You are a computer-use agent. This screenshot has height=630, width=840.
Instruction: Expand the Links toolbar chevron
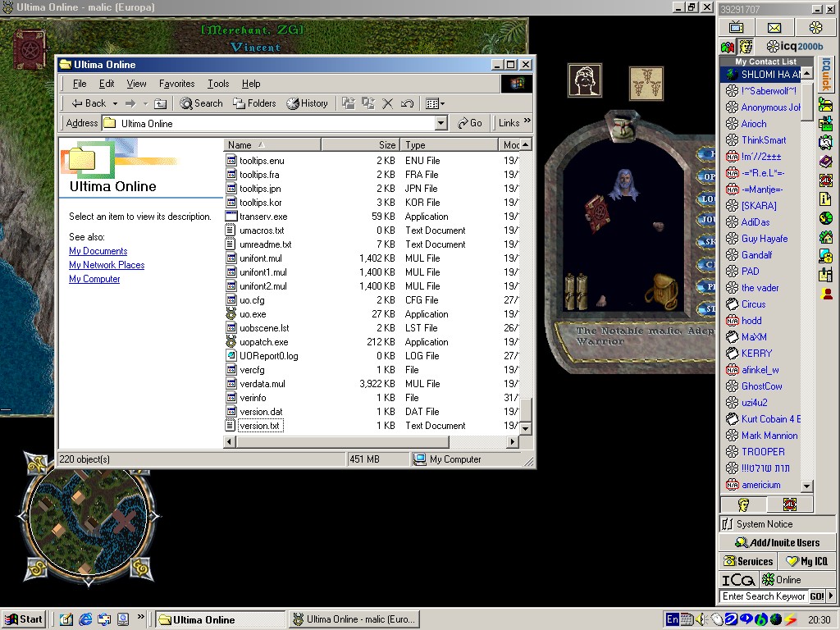pos(527,121)
